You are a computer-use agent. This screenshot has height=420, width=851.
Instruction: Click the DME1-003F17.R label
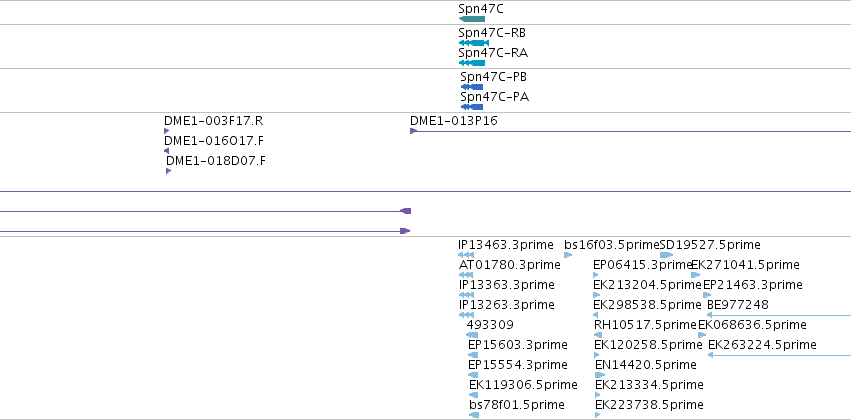click(213, 120)
